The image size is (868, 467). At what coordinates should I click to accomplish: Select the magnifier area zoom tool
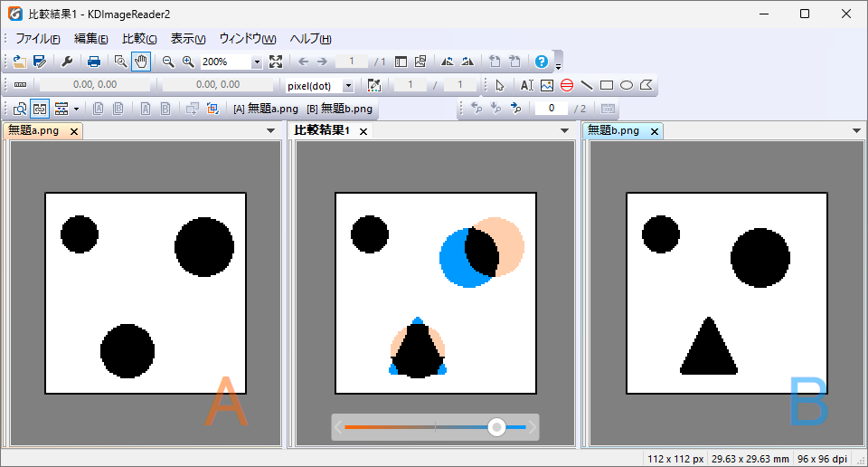point(120,62)
